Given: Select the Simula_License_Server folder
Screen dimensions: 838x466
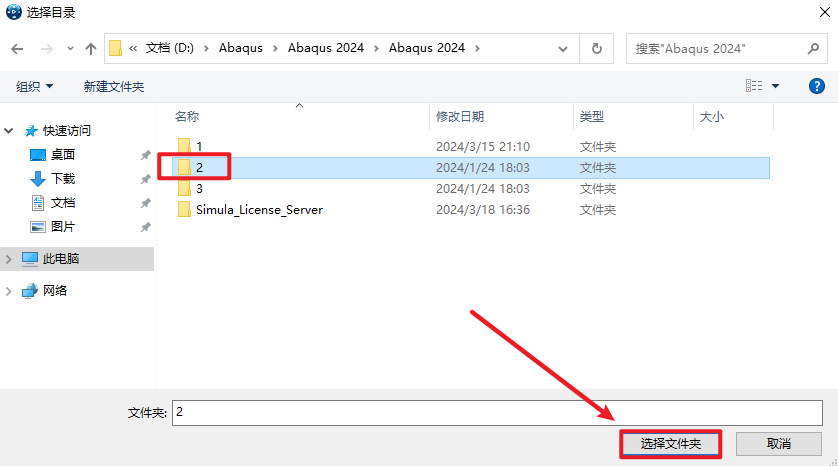Looking at the screenshot, I should 259,210.
